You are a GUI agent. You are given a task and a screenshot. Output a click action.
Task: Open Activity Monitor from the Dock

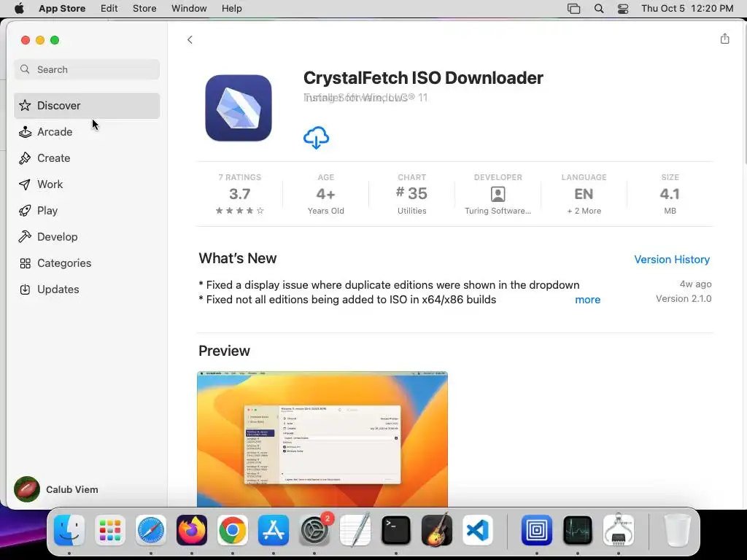tap(578, 530)
